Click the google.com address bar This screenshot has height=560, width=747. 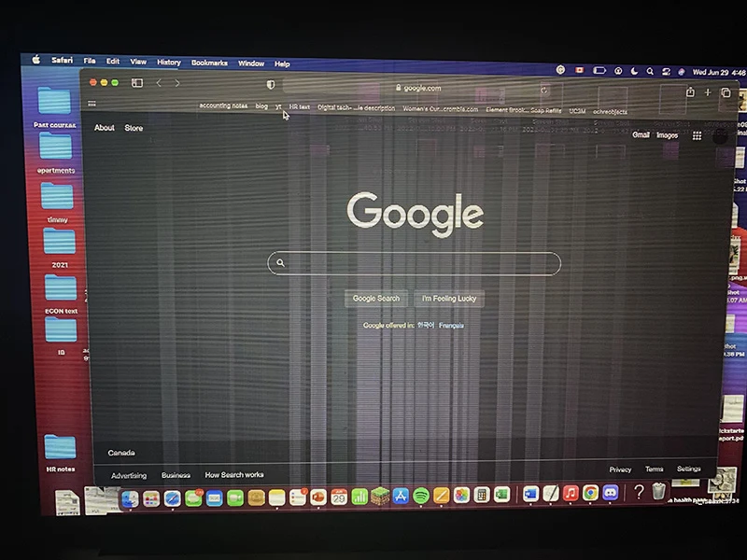[x=418, y=88]
